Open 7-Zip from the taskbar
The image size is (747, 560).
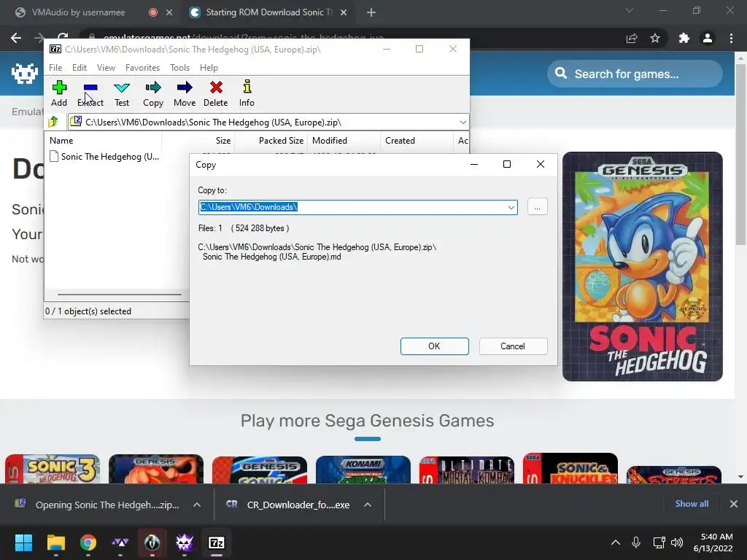[x=217, y=542]
